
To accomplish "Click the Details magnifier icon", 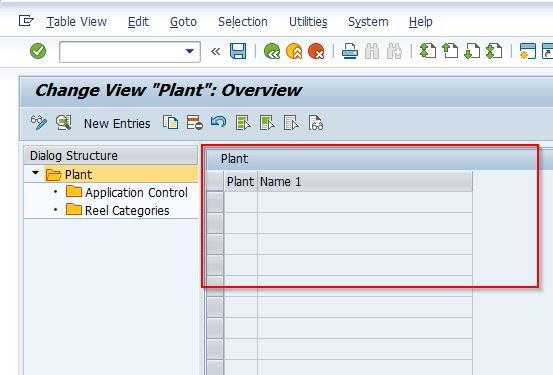I will pyautogui.click(x=63, y=123).
